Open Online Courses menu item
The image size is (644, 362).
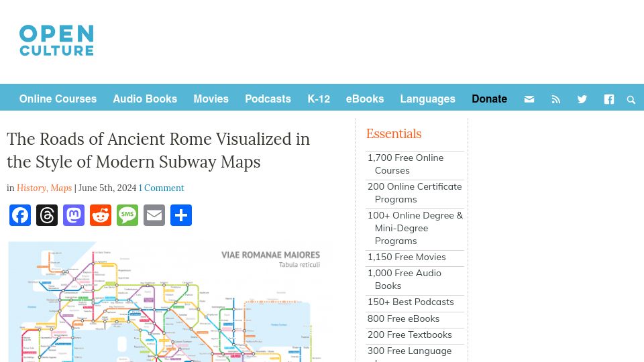point(58,99)
